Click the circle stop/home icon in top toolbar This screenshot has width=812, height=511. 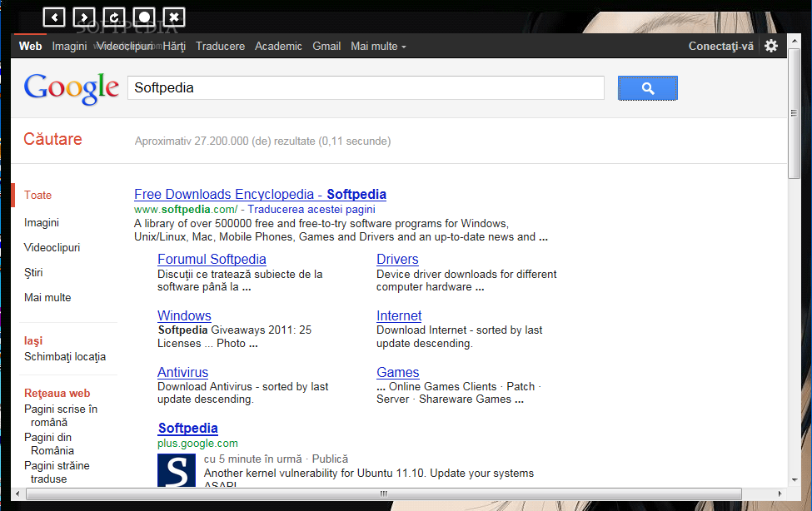pos(144,17)
